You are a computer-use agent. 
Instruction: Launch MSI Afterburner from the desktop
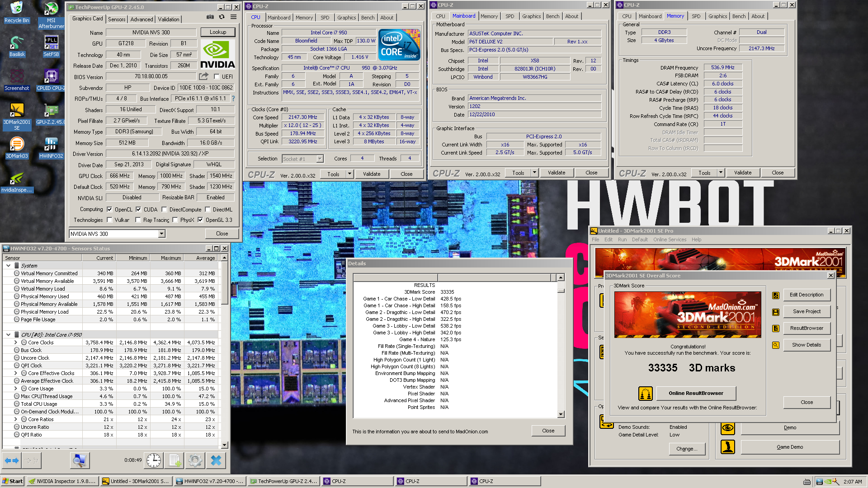tap(51, 15)
